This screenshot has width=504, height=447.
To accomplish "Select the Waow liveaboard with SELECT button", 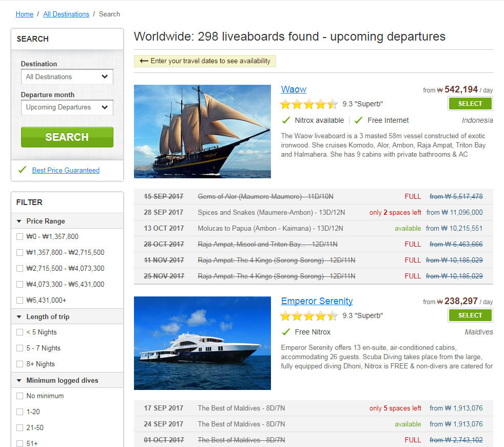I will point(470,104).
